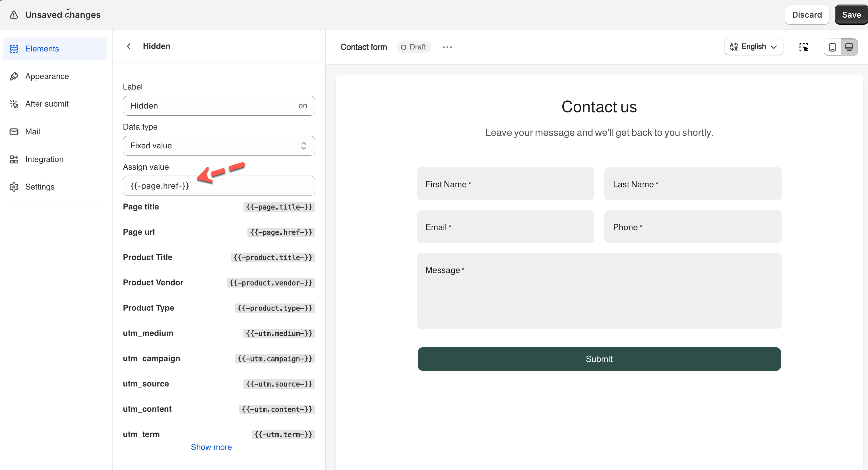Switch to mobile preview icon
The image size is (868, 470).
832,47
